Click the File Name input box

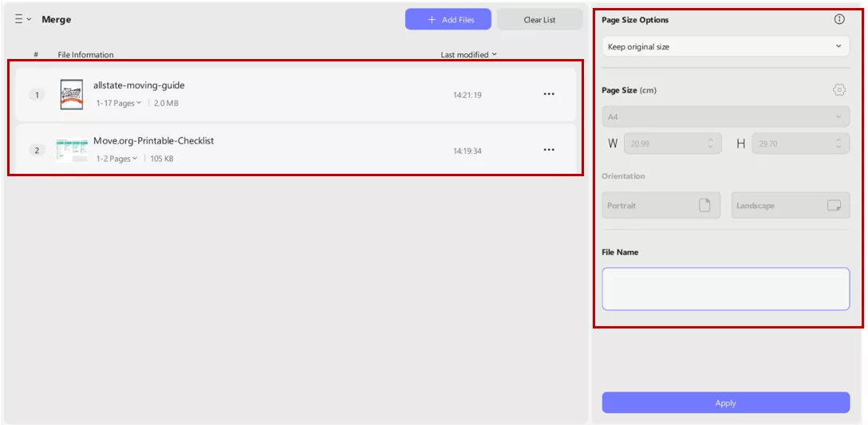[x=725, y=289]
